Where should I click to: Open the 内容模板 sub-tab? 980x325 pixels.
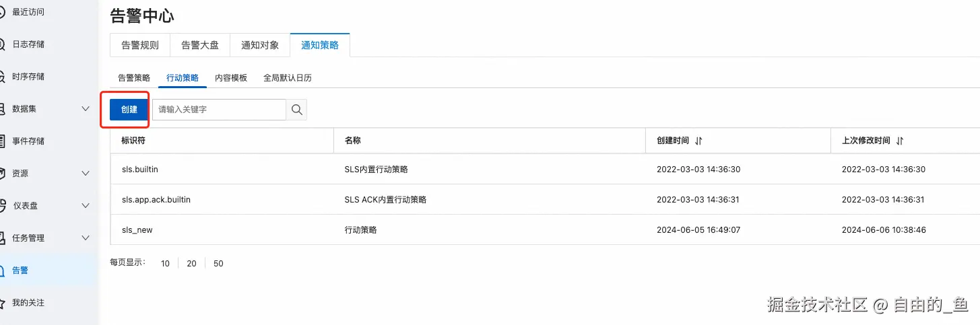(x=231, y=78)
